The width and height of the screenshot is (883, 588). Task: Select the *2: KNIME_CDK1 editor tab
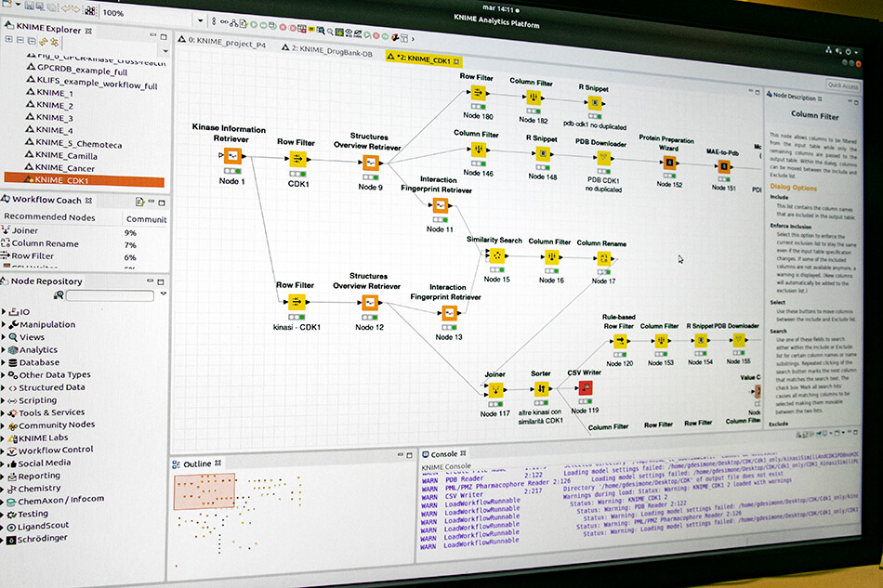pyautogui.click(x=424, y=58)
